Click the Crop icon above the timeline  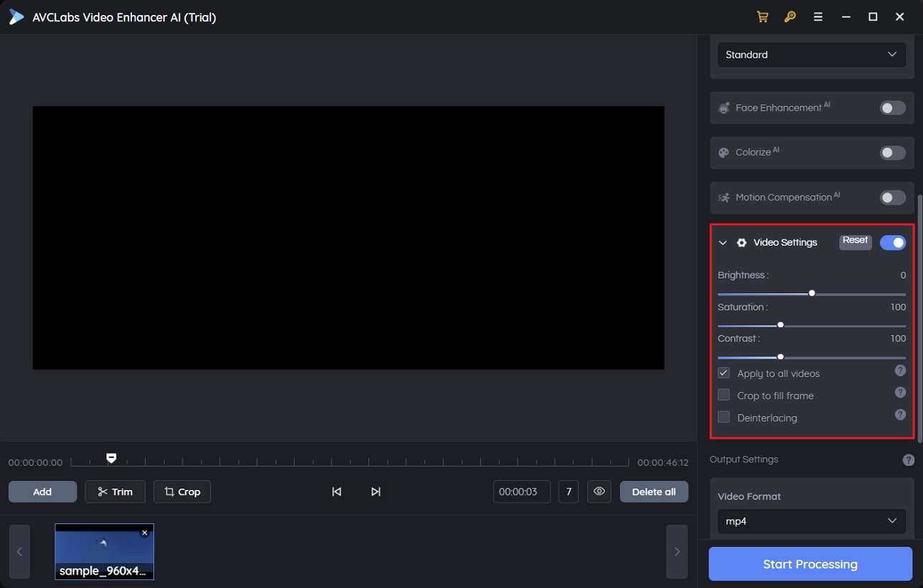(x=169, y=491)
